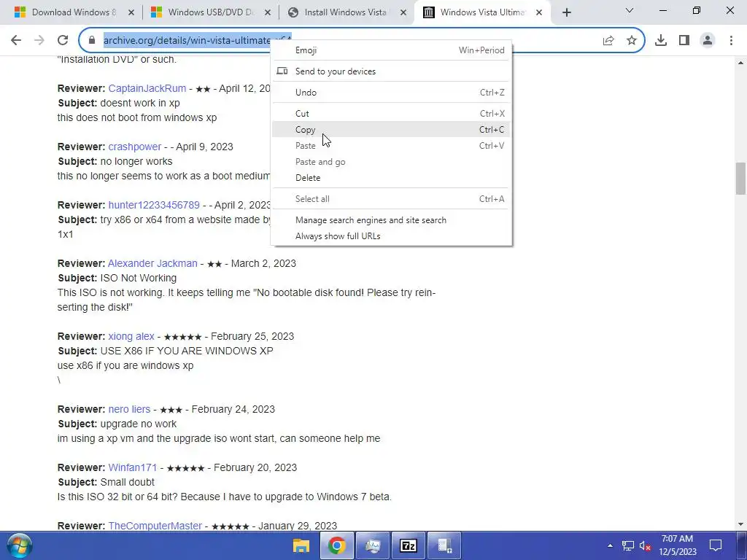Screen dimensions: 747x560
Task: Open the tab search chevron
Action: 630,10
